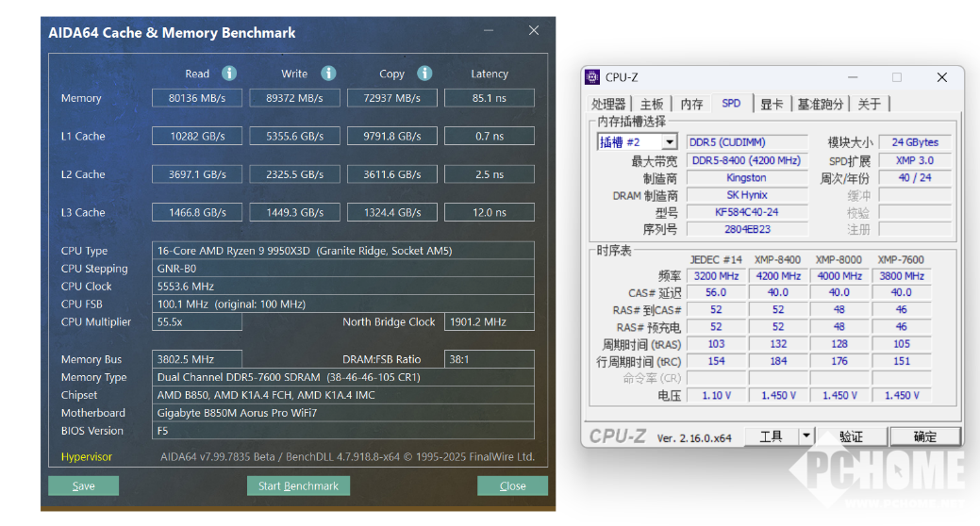Open the 关于 tab
Image resolution: width=980 pixels, height=526 pixels.
pyautogui.click(x=869, y=104)
